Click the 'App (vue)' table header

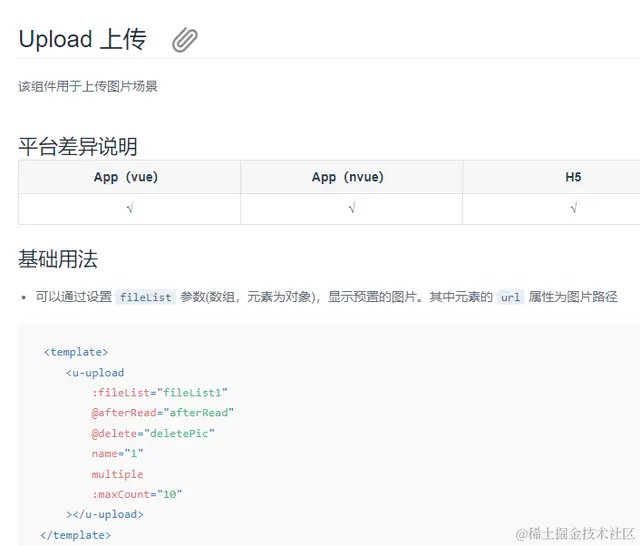pos(126,177)
